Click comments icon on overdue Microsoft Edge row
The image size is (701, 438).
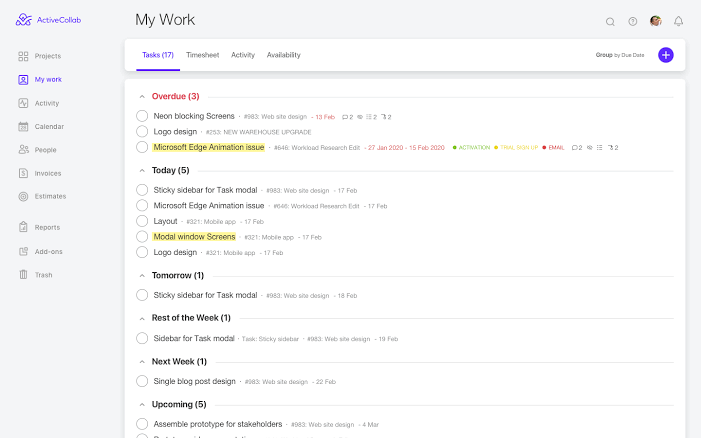pyautogui.click(x=574, y=147)
